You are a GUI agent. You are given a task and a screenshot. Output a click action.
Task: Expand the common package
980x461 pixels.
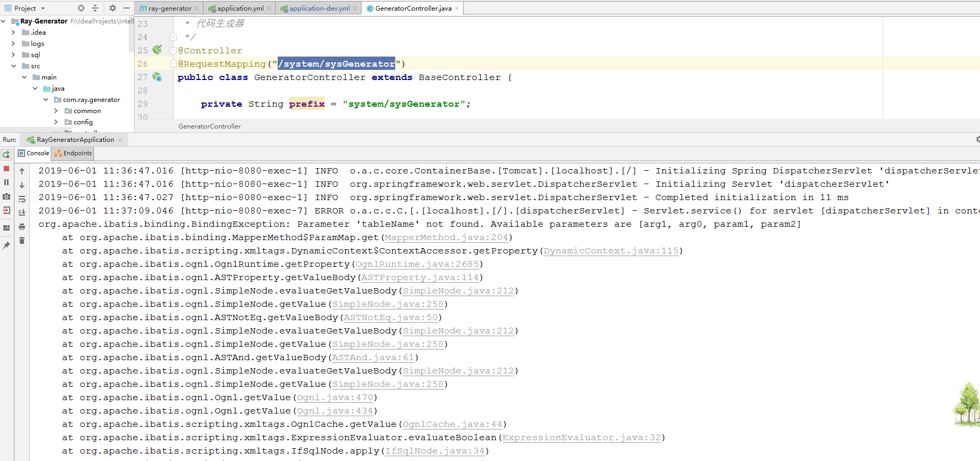tap(56, 111)
